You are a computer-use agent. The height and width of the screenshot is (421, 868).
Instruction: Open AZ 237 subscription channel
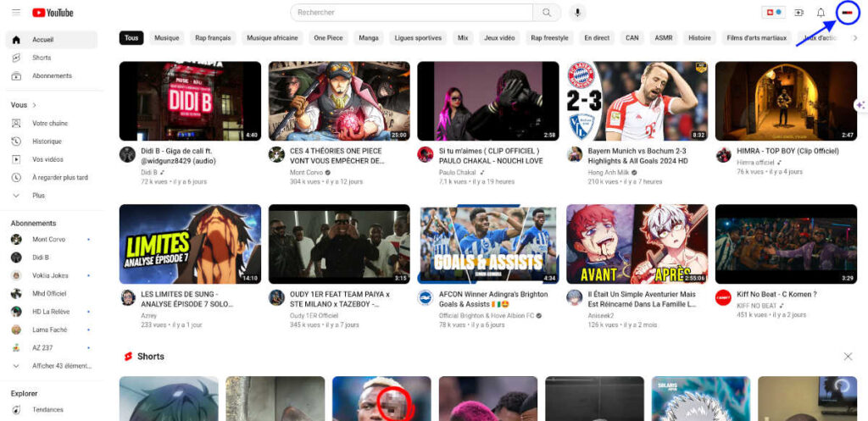coord(52,348)
